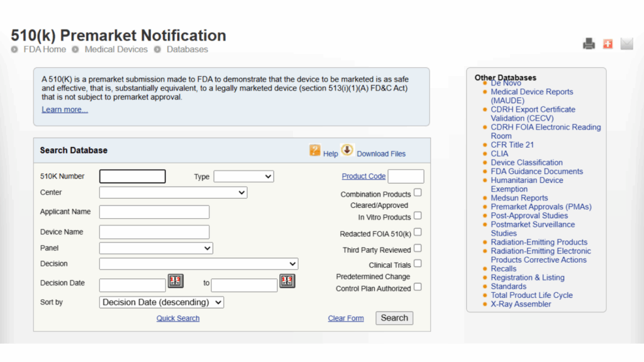Click the Download Files arrow icon
The image size is (644, 362).
pos(347,150)
